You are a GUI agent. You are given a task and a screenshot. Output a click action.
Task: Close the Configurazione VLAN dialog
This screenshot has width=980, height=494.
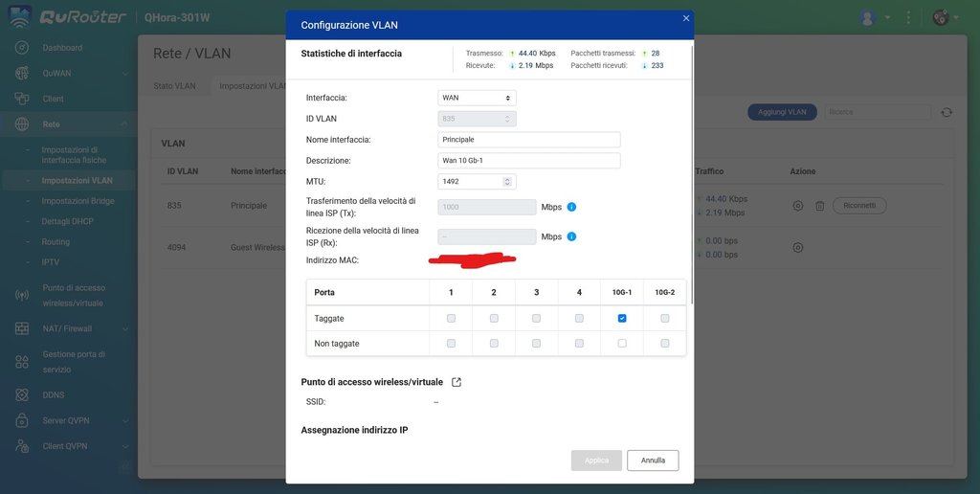point(685,19)
